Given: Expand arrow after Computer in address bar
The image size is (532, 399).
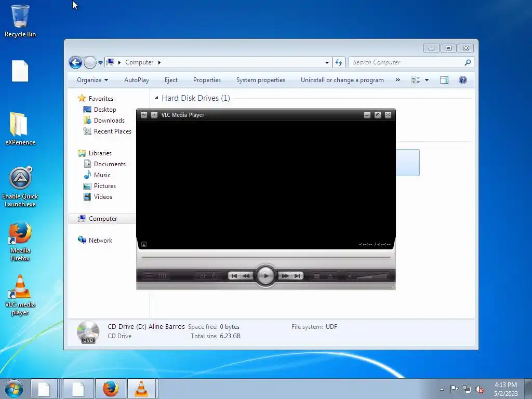Looking at the screenshot, I should (x=159, y=62).
